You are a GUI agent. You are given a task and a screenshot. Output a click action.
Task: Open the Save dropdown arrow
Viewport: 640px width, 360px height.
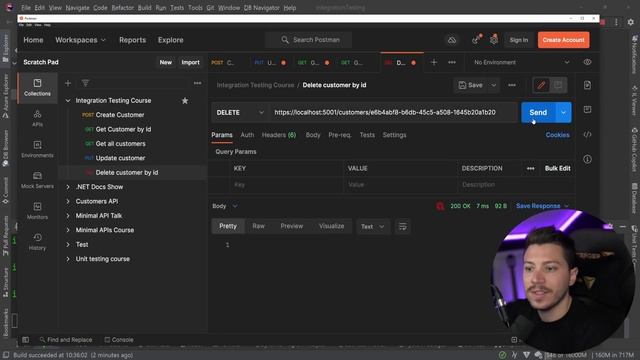coord(493,85)
